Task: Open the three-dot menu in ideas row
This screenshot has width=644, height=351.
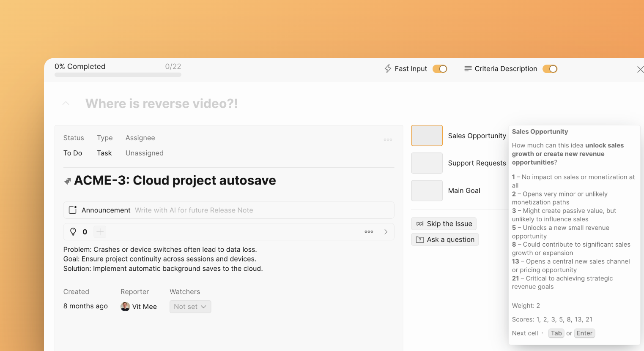Action: pyautogui.click(x=369, y=231)
